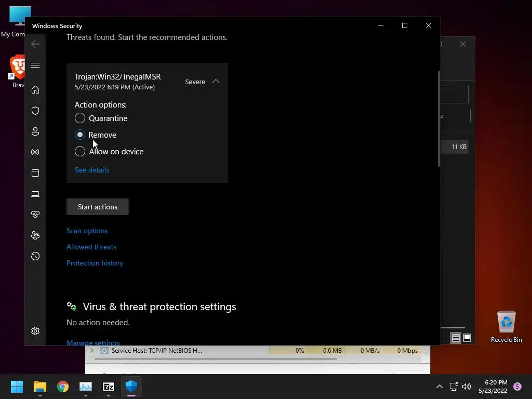Switch background window to large icons view
This screenshot has width=532, height=399.
click(x=467, y=338)
